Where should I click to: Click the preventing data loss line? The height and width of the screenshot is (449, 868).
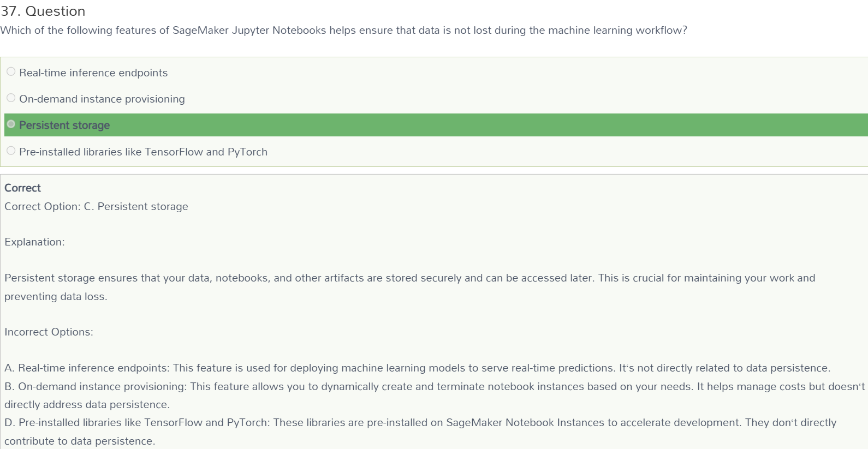56,296
